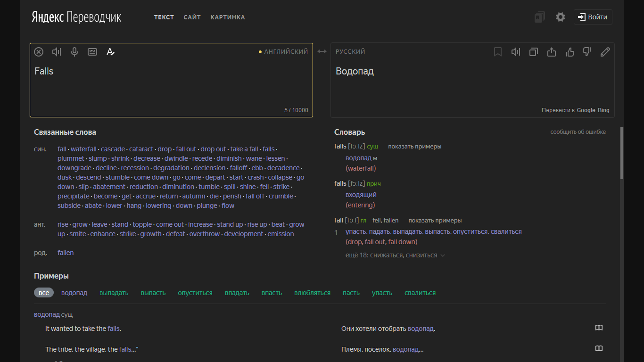
Task: Open the book icon for falls example
Action: point(599,328)
